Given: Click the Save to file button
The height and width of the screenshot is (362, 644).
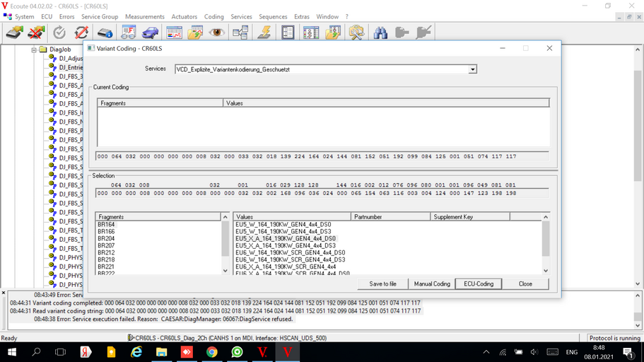Looking at the screenshot, I should coord(382,284).
